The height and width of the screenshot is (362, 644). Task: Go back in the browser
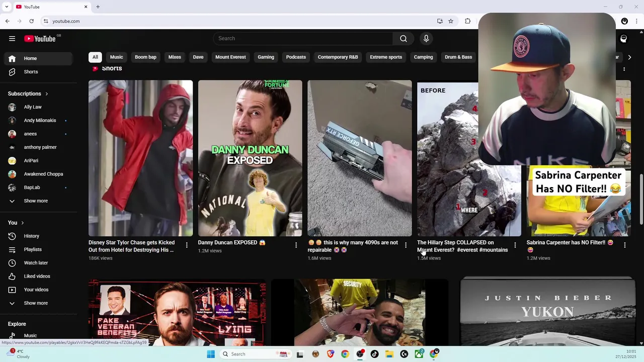click(7, 21)
